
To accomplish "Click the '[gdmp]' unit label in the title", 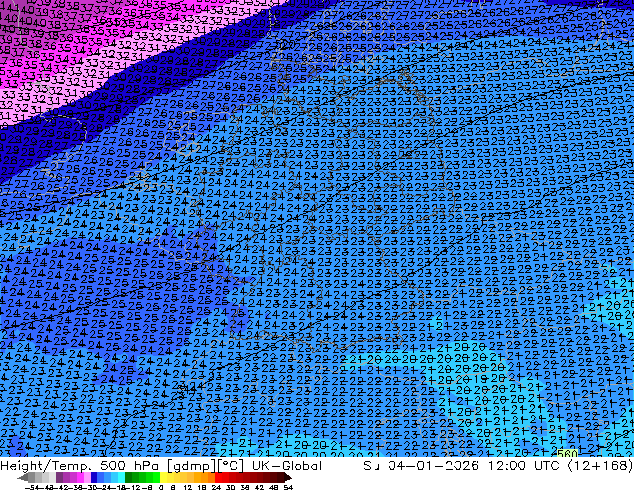I will [x=192, y=466].
